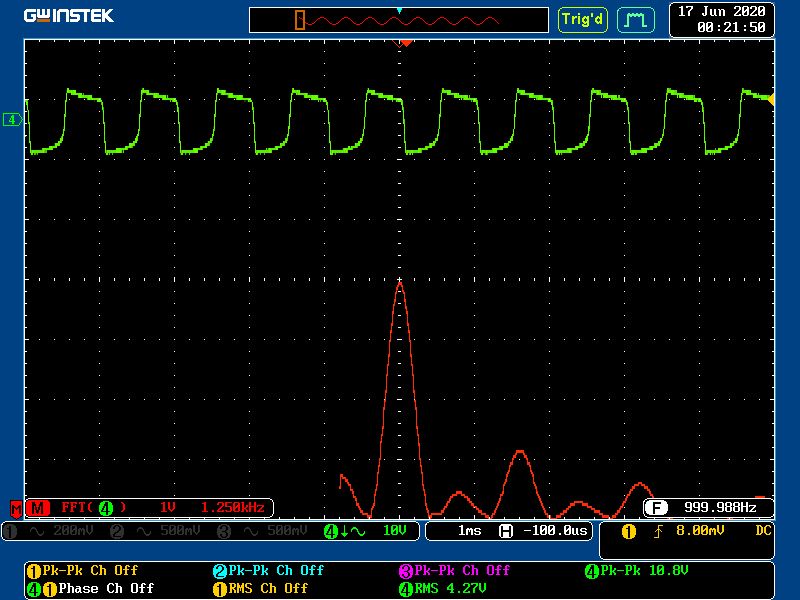Click the cyan channel 2 badge beside Pk-Pk
This screenshot has height=600, width=800.
[219, 571]
